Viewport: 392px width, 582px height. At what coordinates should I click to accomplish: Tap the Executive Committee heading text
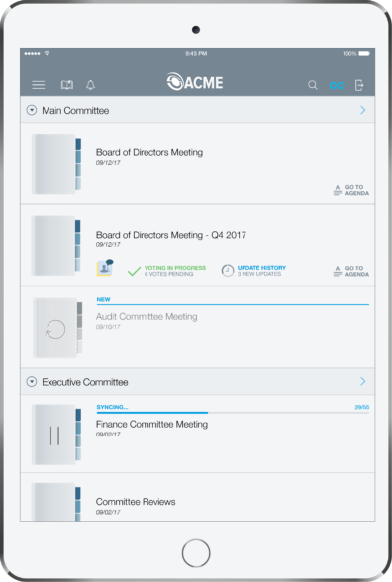coord(85,382)
